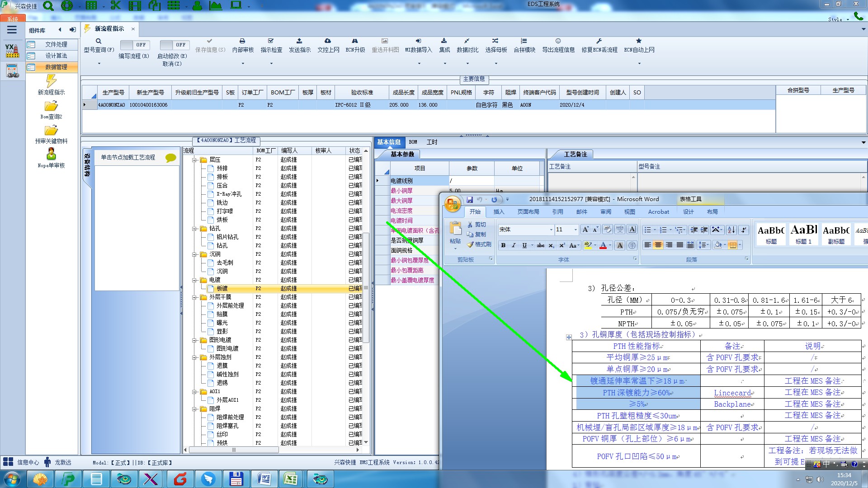Toggle Word Superscript formatting
The height and width of the screenshot is (488, 868).
coord(562,245)
